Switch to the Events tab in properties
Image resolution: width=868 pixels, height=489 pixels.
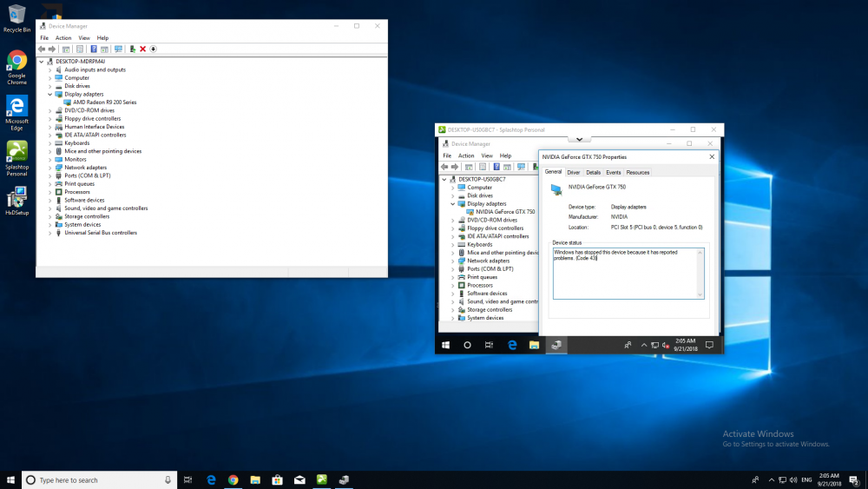(x=614, y=172)
